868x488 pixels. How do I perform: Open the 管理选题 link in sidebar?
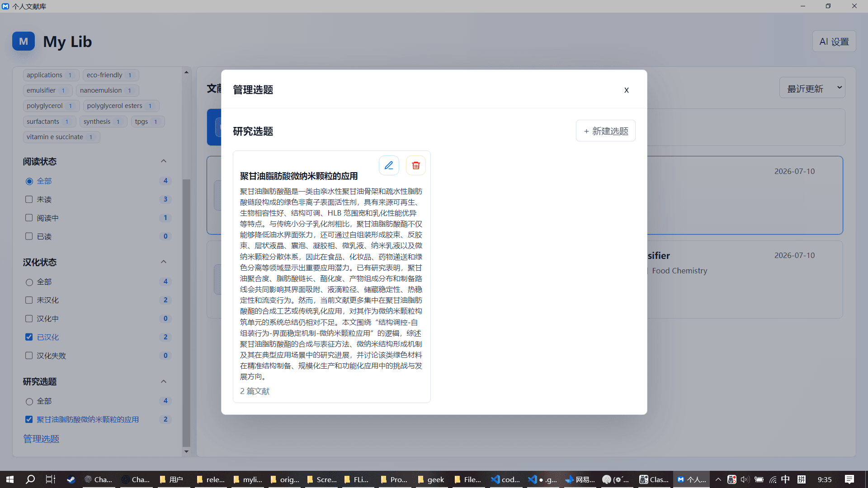pos(41,439)
